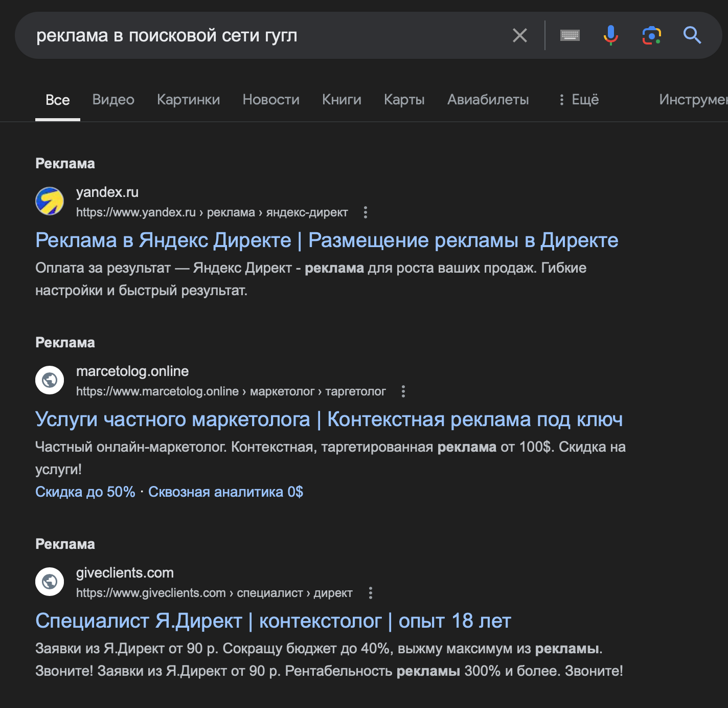Screen dimensions: 728x708
Task: Open the Авиабилеты tab
Action: 488,100
